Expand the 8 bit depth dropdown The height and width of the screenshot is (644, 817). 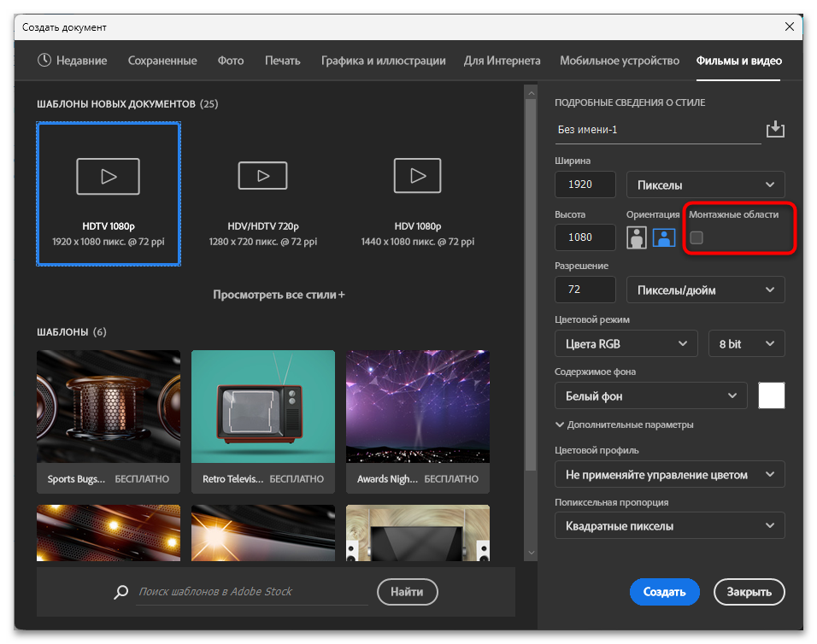coord(746,343)
